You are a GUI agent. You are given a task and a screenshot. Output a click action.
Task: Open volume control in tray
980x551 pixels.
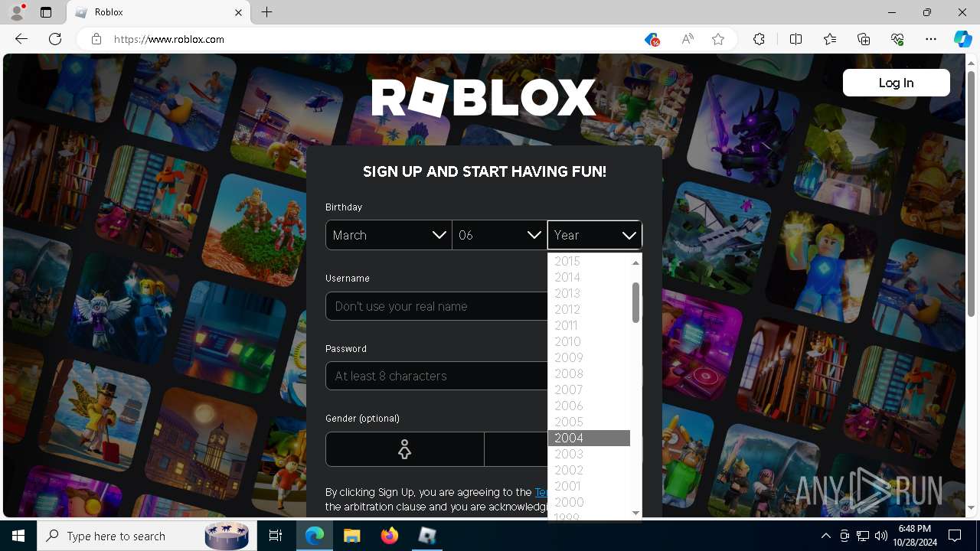[x=880, y=536]
